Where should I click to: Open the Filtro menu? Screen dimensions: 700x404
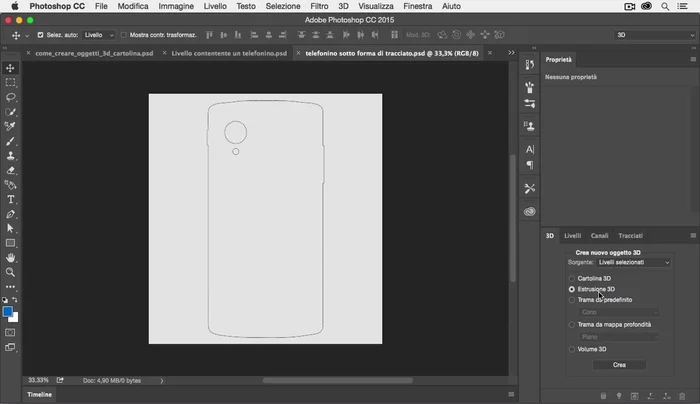point(319,6)
